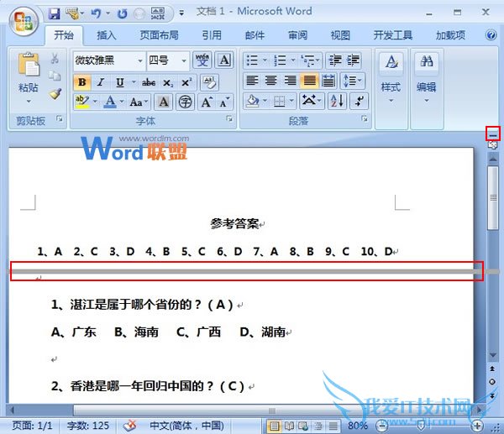Align text right

click(x=290, y=81)
